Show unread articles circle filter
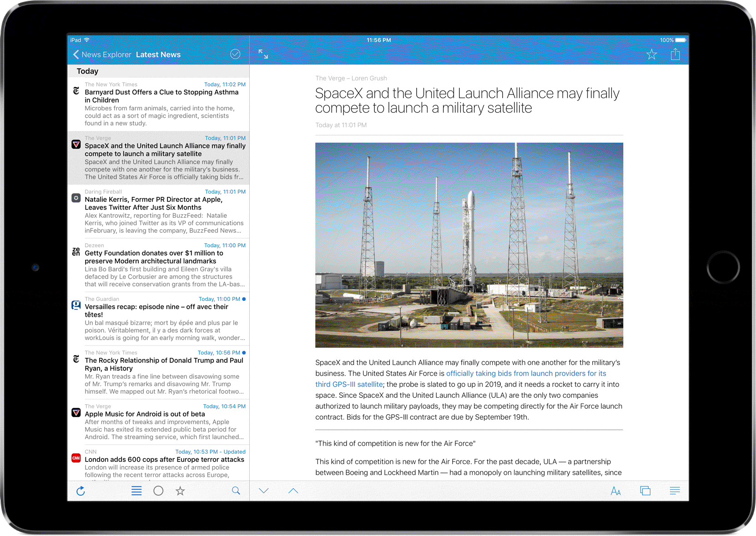This screenshot has height=536, width=756. pyautogui.click(x=158, y=491)
